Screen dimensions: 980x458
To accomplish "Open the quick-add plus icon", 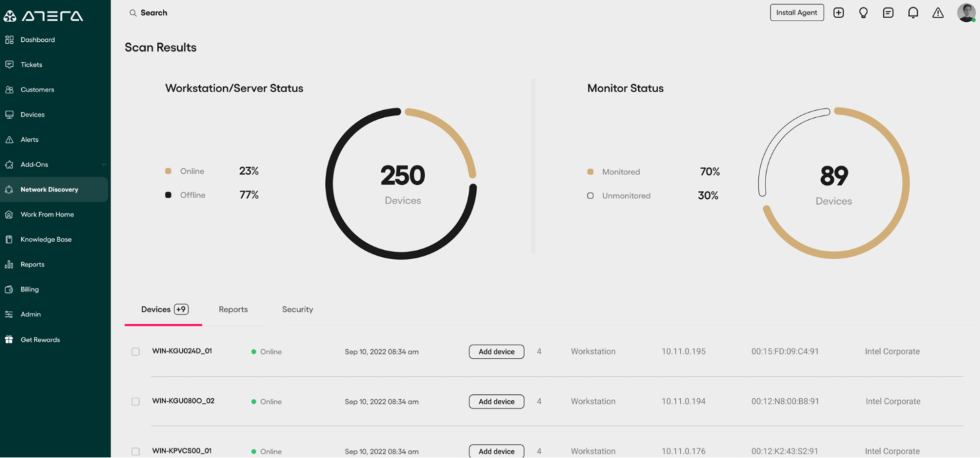I will (x=838, y=12).
